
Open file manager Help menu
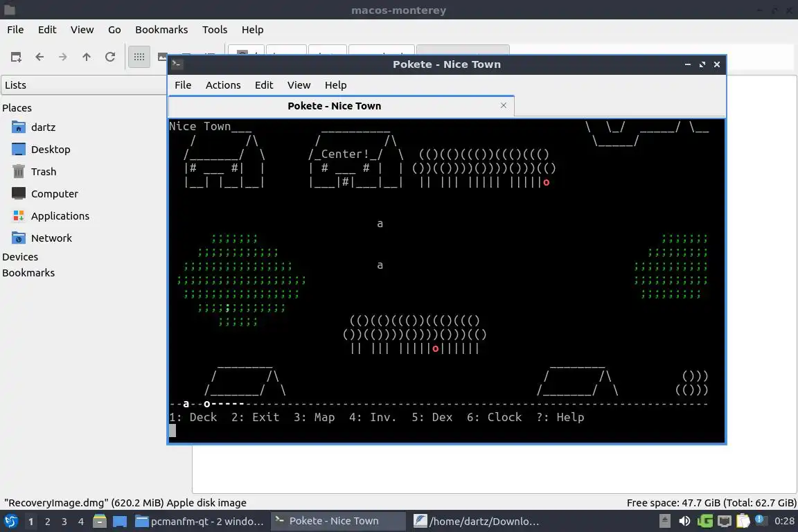[x=252, y=30]
